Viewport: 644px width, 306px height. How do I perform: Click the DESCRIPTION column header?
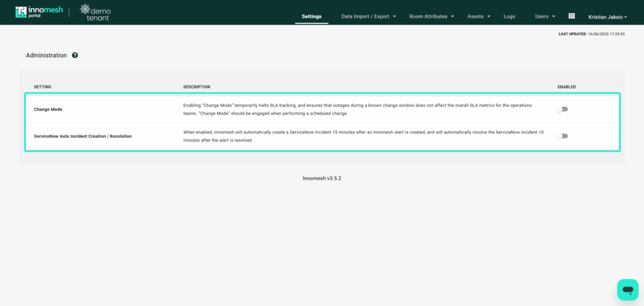click(197, 87)
